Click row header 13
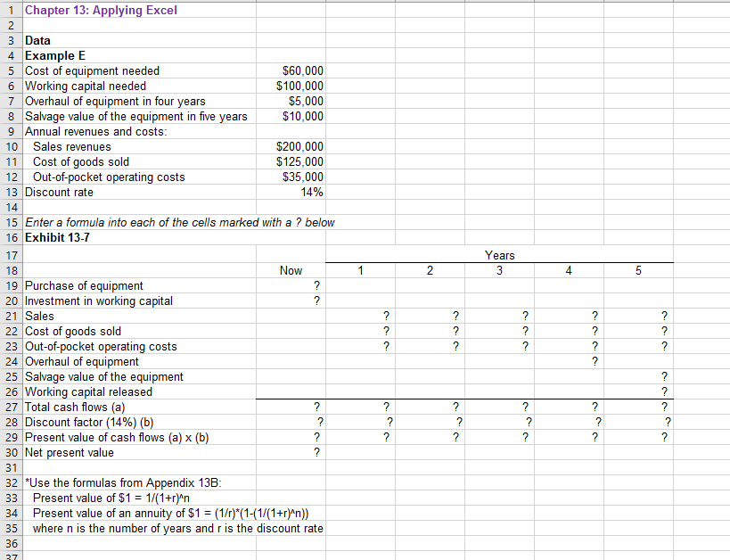This screenshot has width=730, height=560. point(11,192)
